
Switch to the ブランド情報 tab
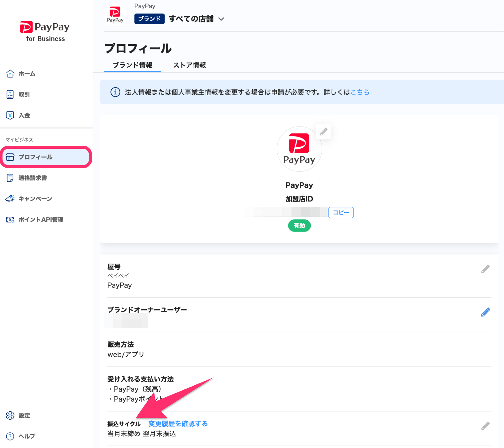click(132, 65)
